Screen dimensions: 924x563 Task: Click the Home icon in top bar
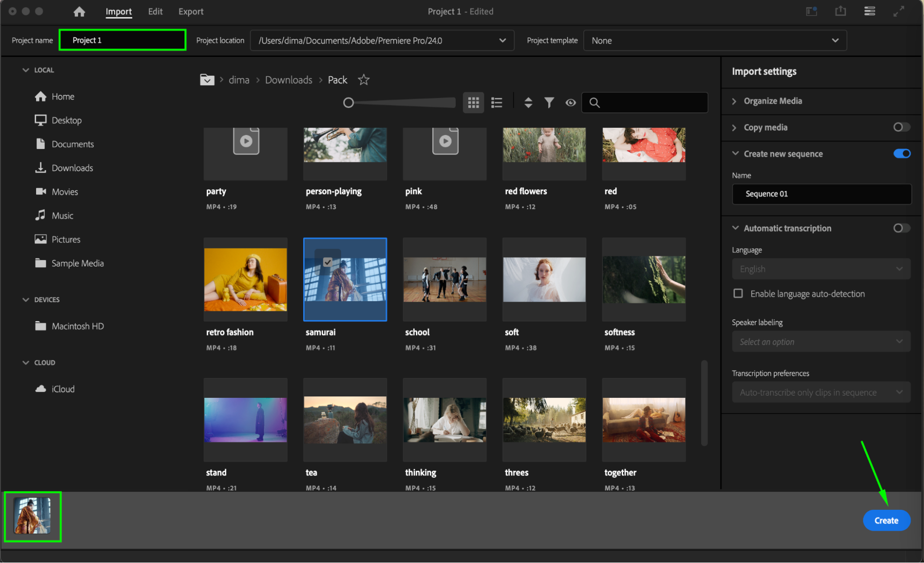80,12
